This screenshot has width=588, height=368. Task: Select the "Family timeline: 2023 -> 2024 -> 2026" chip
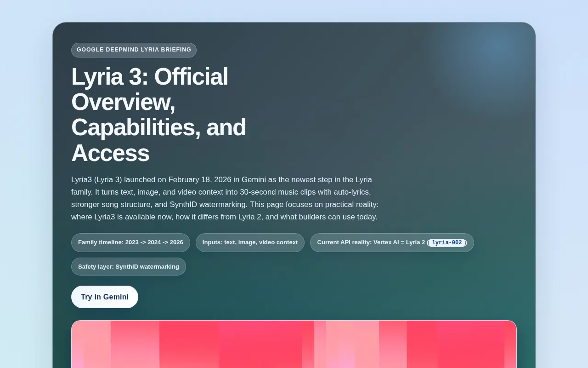(x=130, y=242)
